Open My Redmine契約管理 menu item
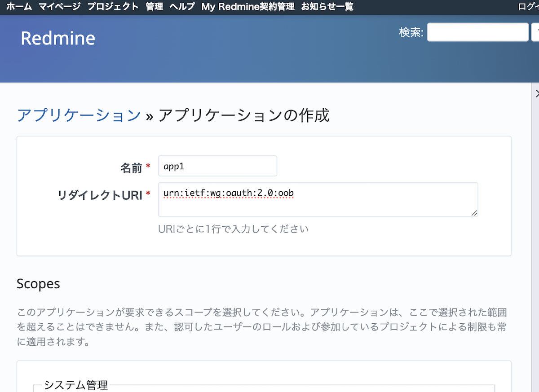Viewport: 539px width, 392px height. point(248,7)
